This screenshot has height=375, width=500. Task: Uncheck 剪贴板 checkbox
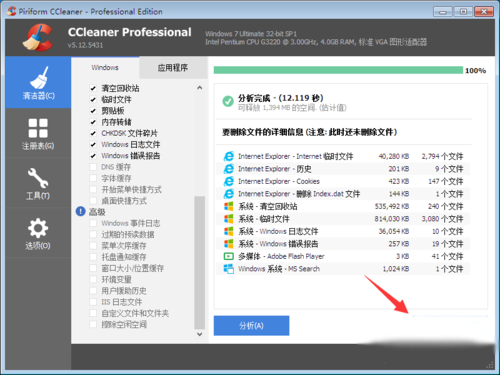[x=93, y=111]
